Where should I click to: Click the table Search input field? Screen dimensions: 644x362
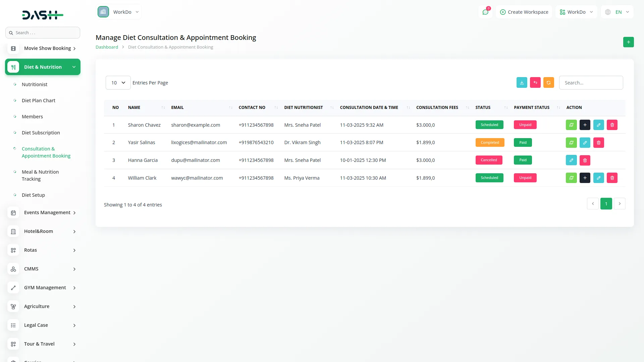tap(591, 83)
